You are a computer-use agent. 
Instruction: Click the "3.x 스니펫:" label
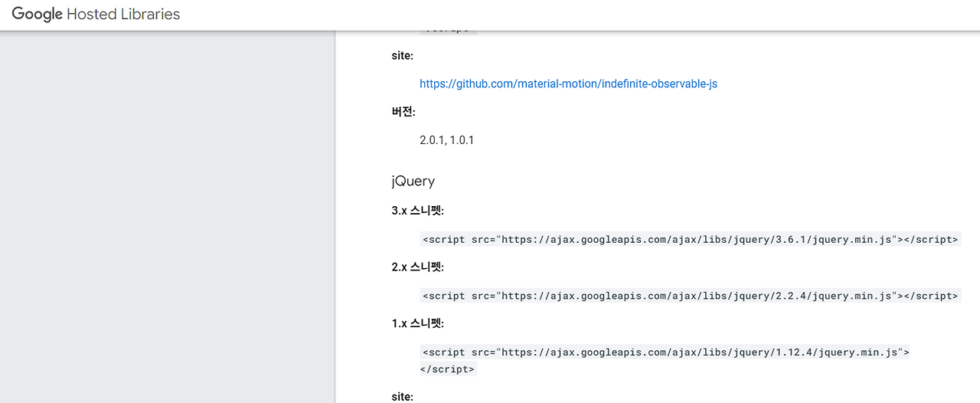[417, 211]
